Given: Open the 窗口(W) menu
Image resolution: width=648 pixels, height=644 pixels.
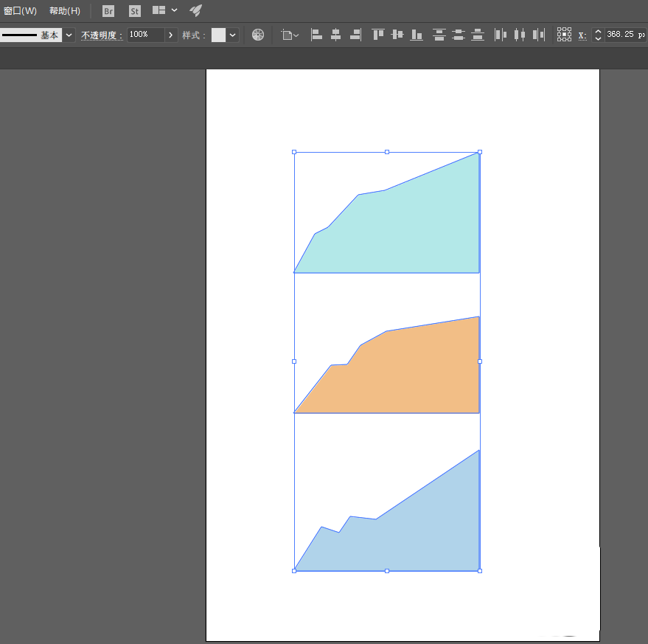Looking at the screenshot, I should coord(20,11).
